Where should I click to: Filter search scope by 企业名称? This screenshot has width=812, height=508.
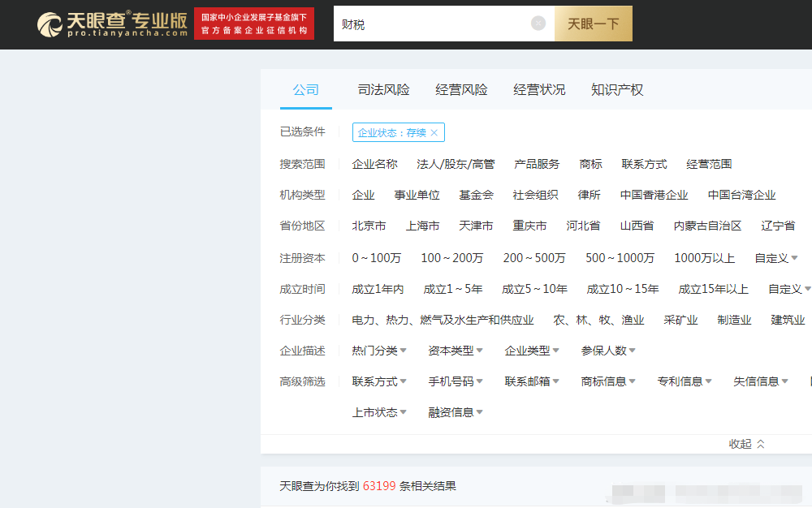point(374,164)
